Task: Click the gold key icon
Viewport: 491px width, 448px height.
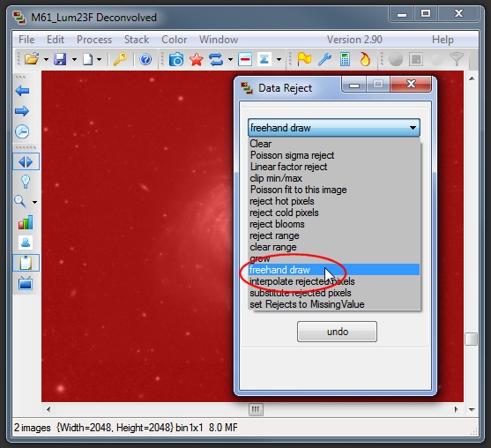Action: pos(120,59)
